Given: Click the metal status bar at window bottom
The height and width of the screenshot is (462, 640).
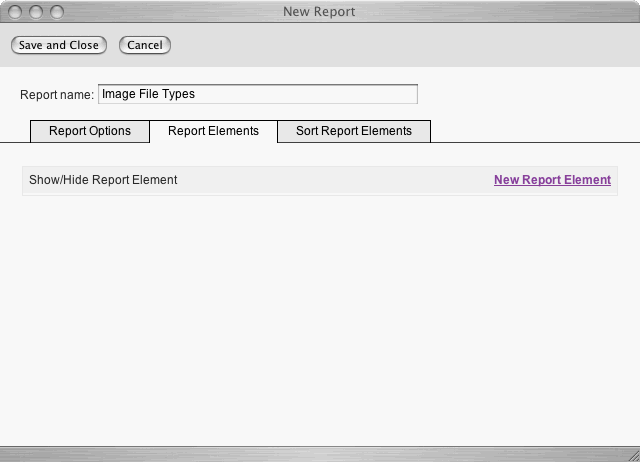Looking at the screenshot, I should point(320,454).
